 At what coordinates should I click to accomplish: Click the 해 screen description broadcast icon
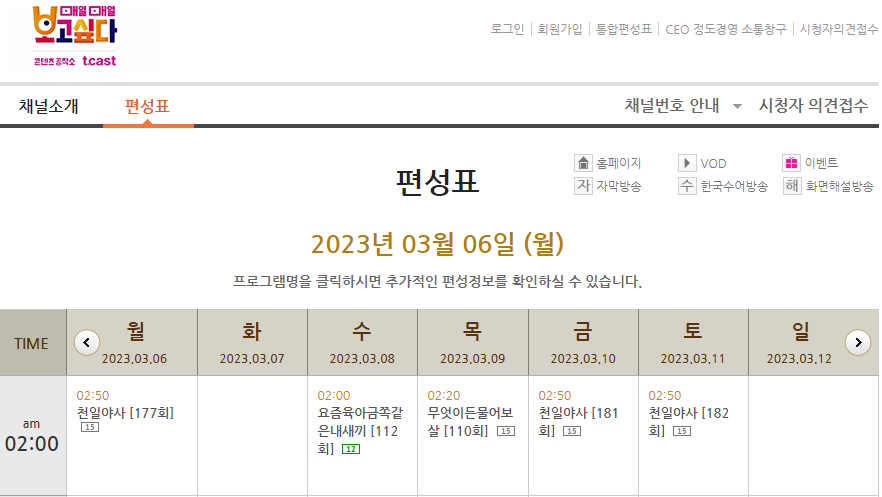tap(791, 186)
